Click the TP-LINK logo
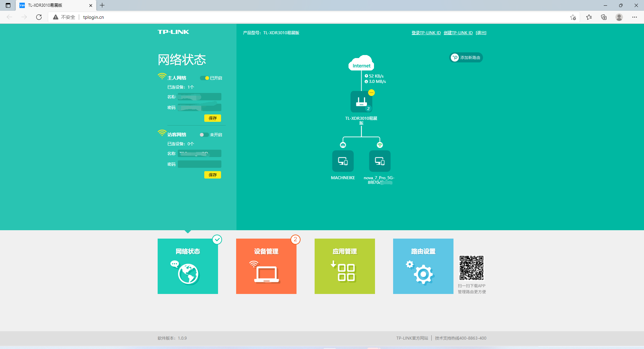This screenshot has height=349, width=644. (173, 32)
